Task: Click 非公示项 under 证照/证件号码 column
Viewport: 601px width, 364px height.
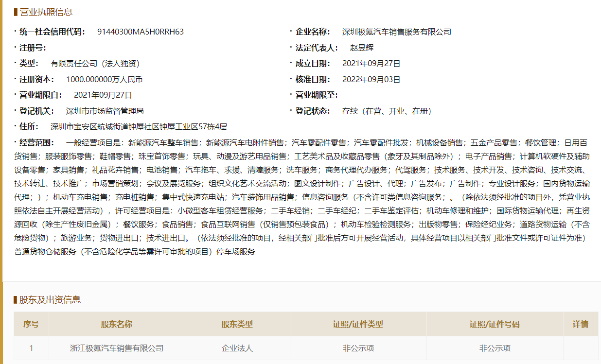Action: pyautogui.click(x=495, y=348)
